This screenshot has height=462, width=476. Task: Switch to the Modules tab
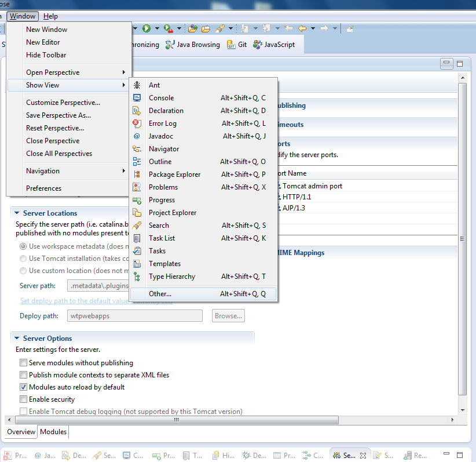pos(53,431)
